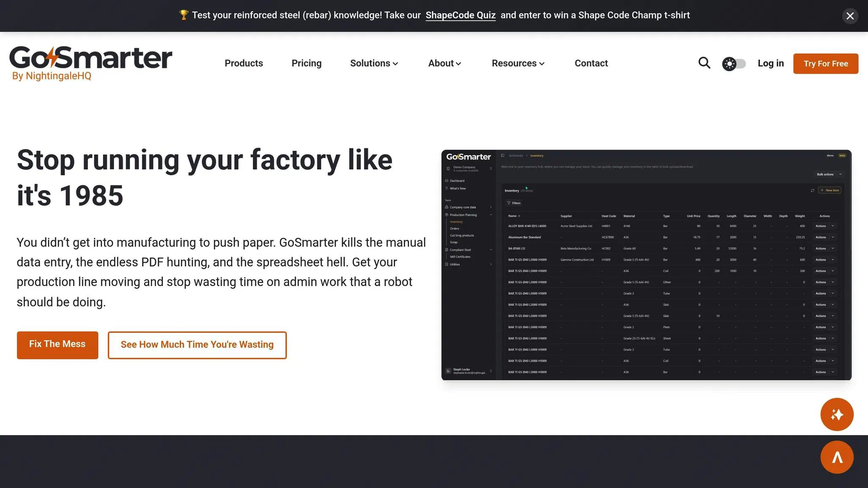Screen dimensions: 868x488
Task: Collapse the Production Planning section
Action: [490, 215]
